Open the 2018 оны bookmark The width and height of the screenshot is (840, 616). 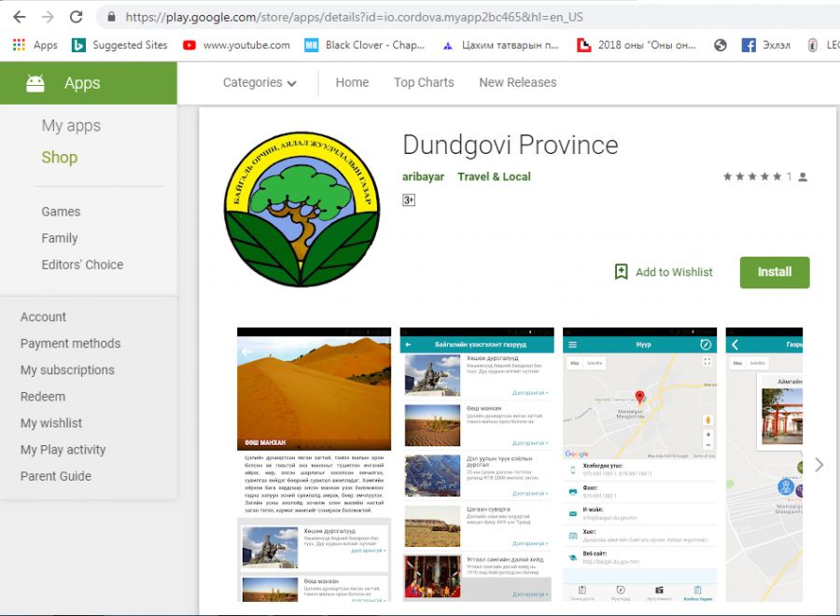click(636, 45)
